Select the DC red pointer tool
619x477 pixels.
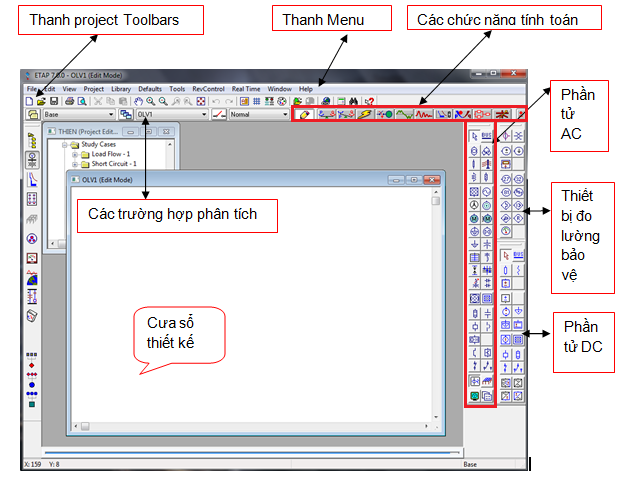[x=506, y=255]
